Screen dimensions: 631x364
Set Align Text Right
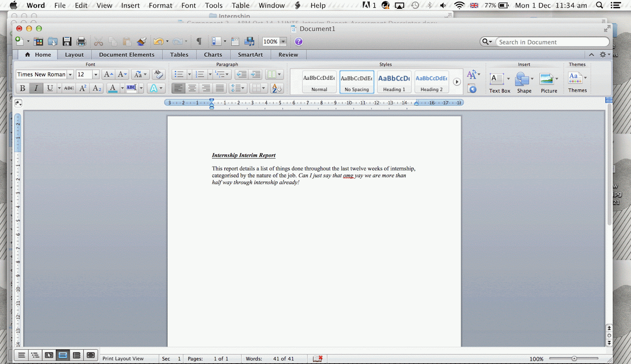coord(206,88)
